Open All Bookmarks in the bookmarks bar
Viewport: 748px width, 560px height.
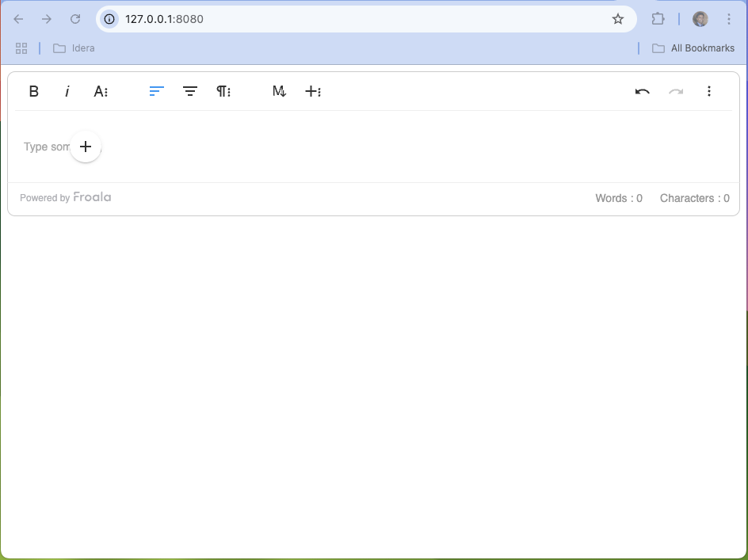pos(693,48)
